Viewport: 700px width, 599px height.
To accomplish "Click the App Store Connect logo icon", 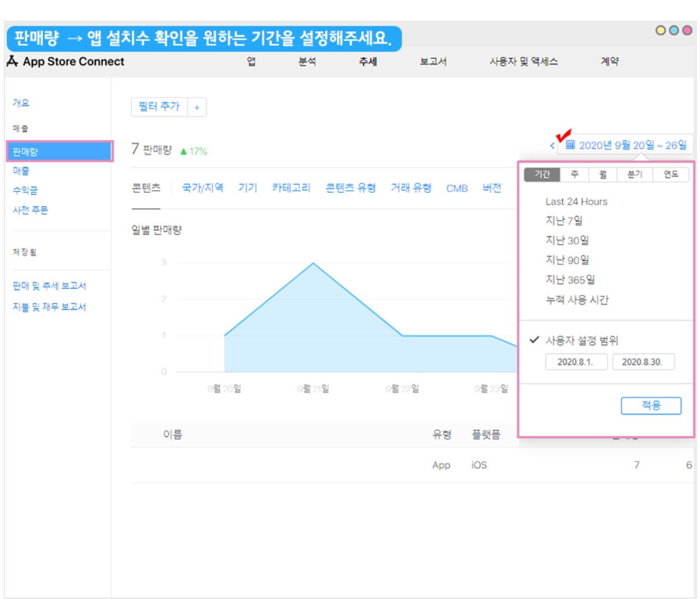I will (x=12, y=61).
